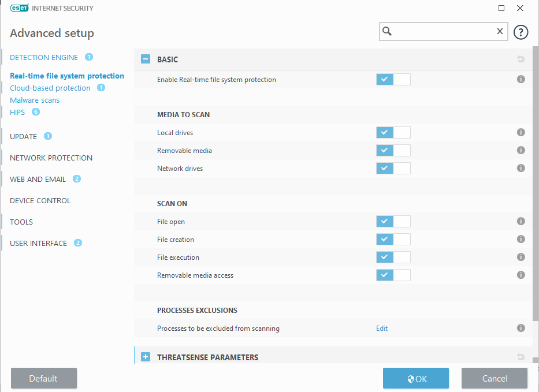Click info icon beside Removable media access

point(521,275)
